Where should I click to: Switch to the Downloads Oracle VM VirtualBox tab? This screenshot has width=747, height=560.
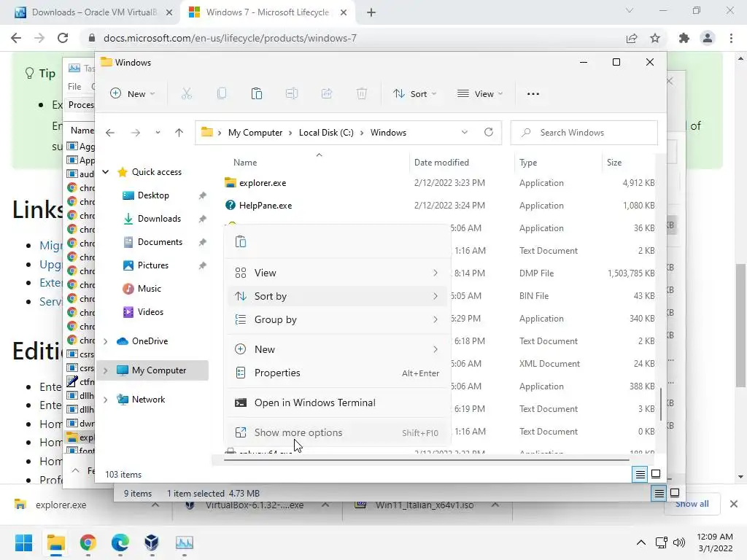click(93, 12)
